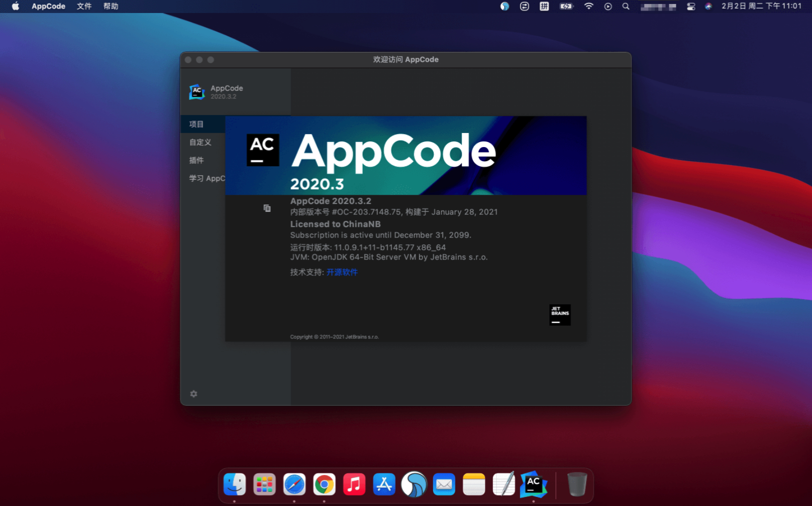
Task: Click the battery charging status icon
Action: tap(566, 6)
